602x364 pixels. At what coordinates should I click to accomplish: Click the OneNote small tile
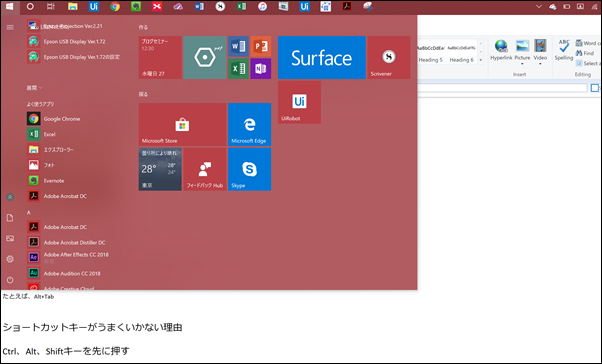(x=261, y=69)
